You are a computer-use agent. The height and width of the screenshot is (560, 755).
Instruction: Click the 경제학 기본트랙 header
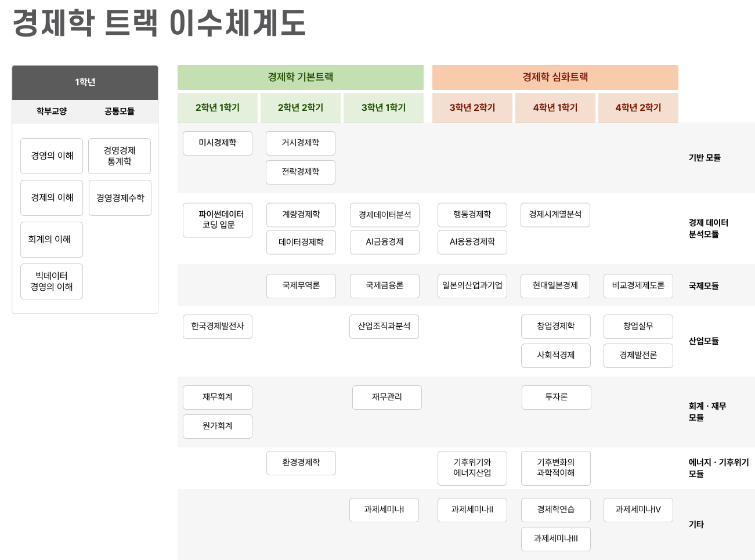(x=301, y=77)
